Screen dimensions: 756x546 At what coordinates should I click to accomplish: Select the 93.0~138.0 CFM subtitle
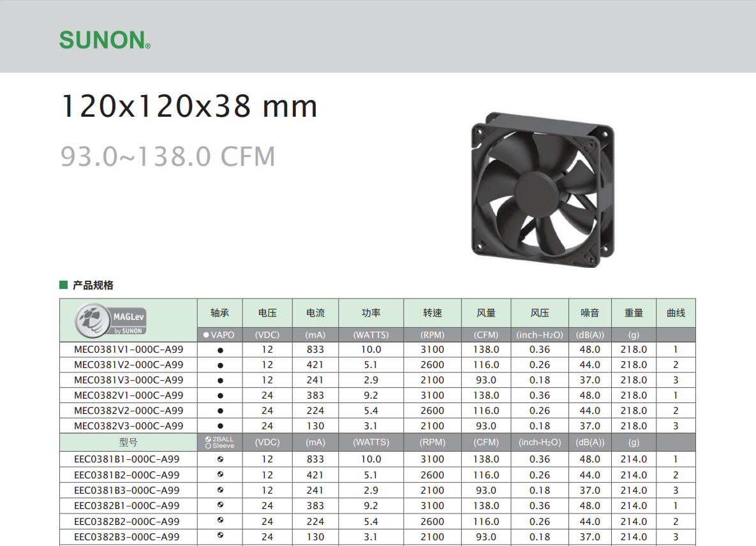(168, 157)
